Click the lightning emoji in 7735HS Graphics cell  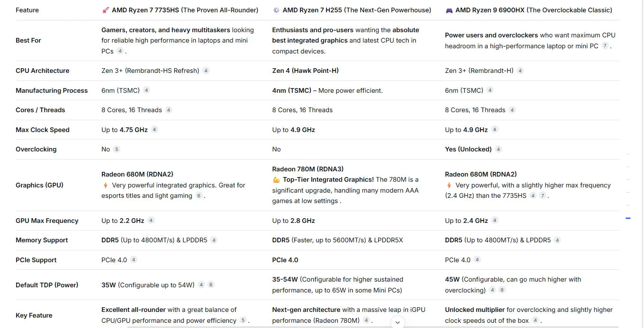[x=105, y=185]
